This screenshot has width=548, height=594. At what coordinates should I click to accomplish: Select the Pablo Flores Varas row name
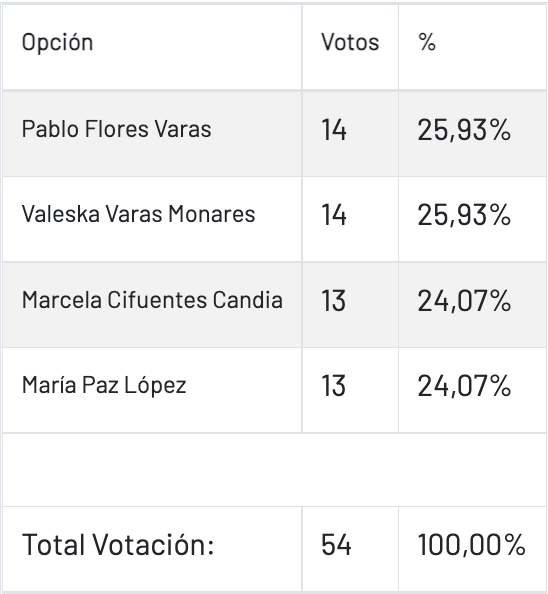click(116, 129)
